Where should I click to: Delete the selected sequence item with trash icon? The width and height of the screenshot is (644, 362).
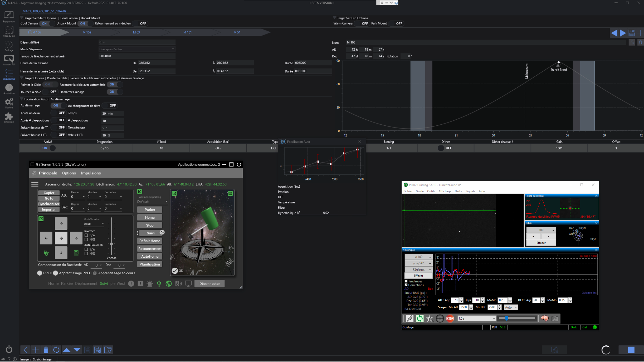(x=46, y=350)
